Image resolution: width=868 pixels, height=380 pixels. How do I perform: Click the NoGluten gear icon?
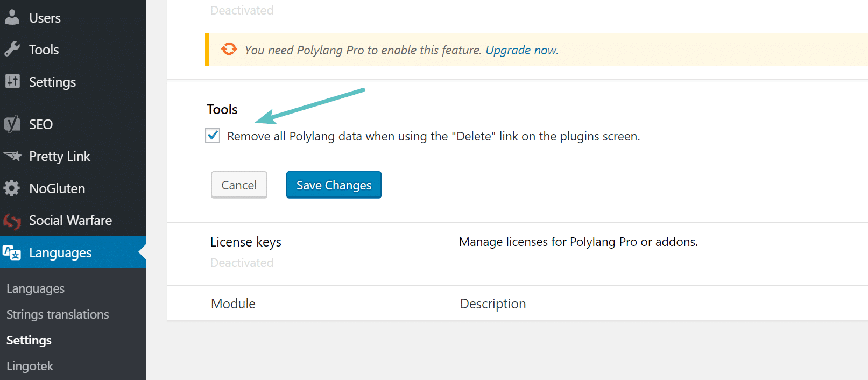coord(12,188)
